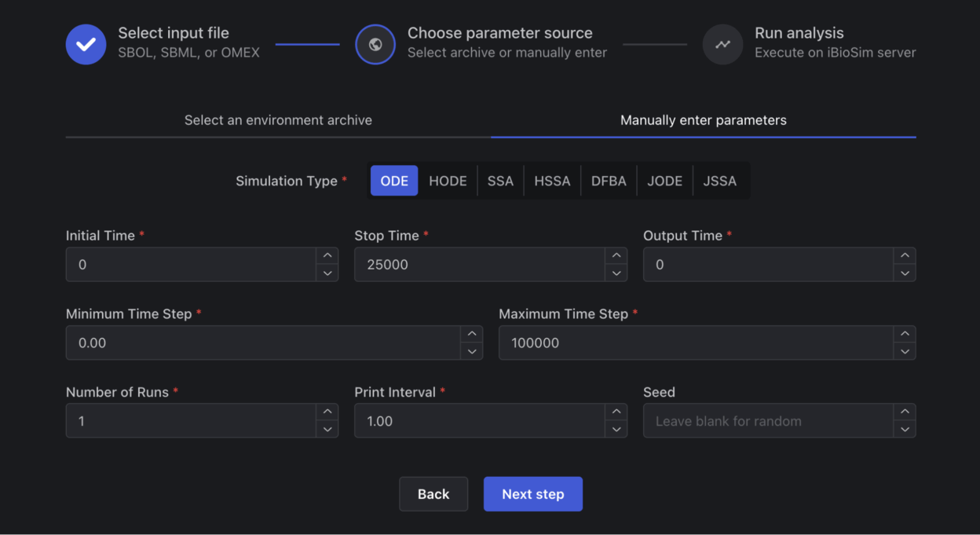Viewport: 980px width, 535px height.
Task: Click 'SBOL, SBML, or OMEX' subtitle
Action: tap(188, 53)
